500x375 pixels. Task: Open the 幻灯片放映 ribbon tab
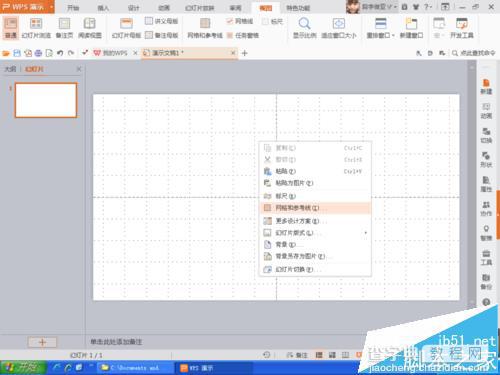[200, 8]
